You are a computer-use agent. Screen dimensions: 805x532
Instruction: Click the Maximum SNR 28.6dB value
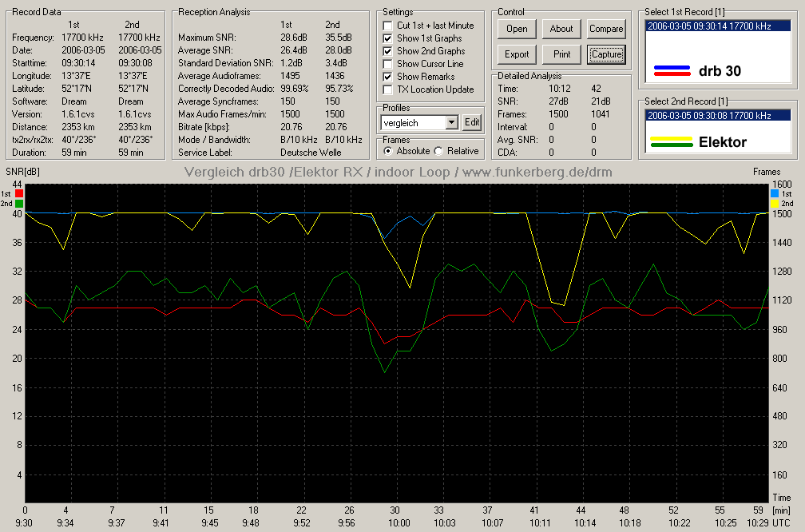point(294,38)
